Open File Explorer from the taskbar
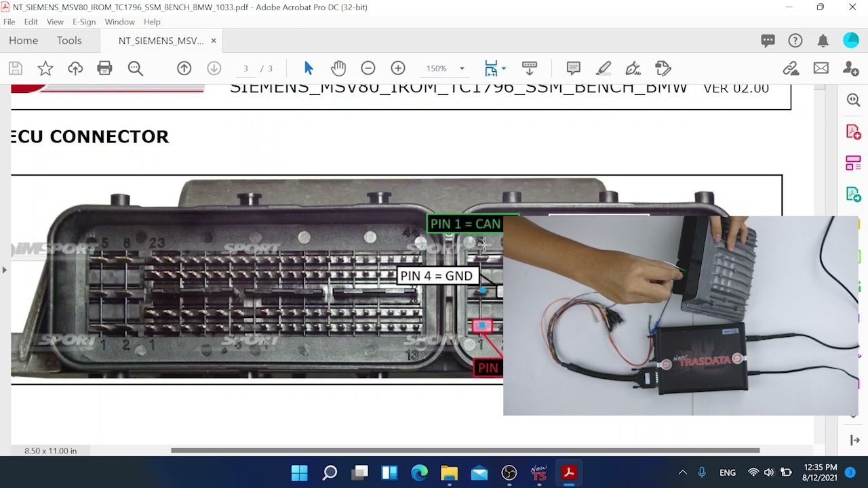Screen dimensions: 868x488 [x=449, y=472]
